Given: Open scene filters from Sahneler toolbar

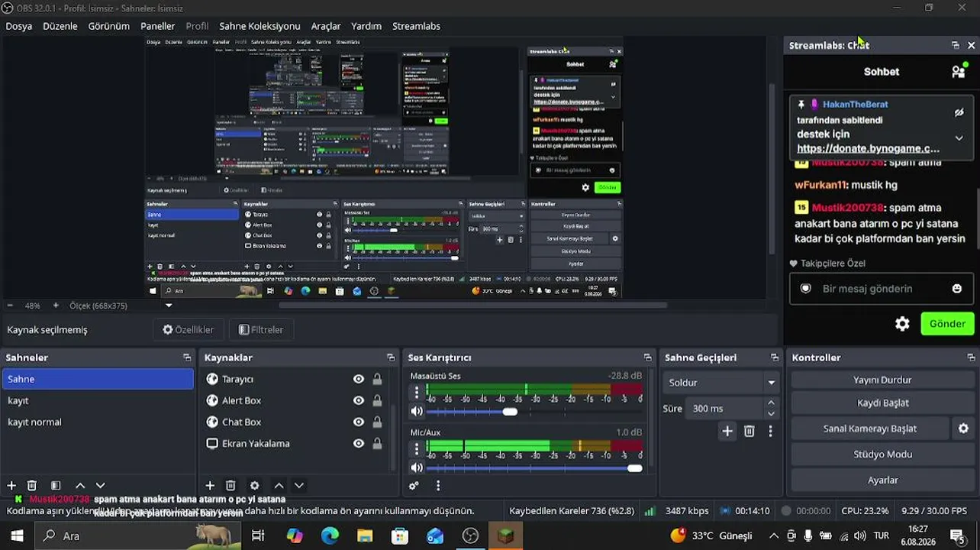Looking at the screenshot, I should (x=56, y=486).
